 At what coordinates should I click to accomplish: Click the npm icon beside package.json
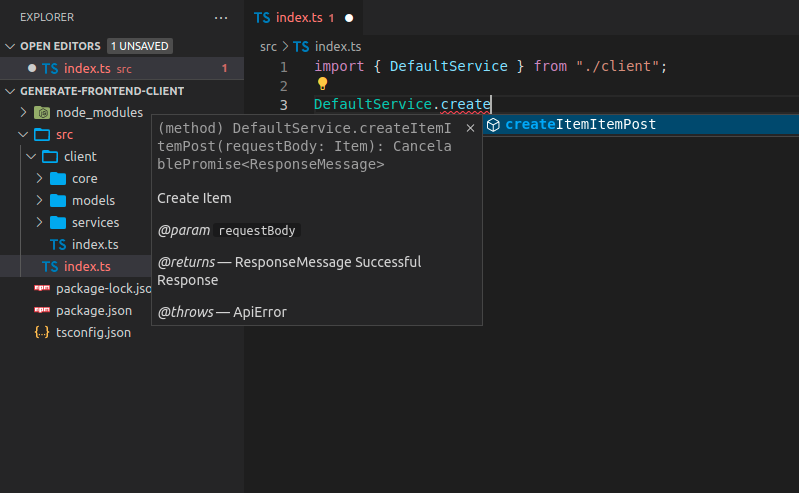(42, 310)
